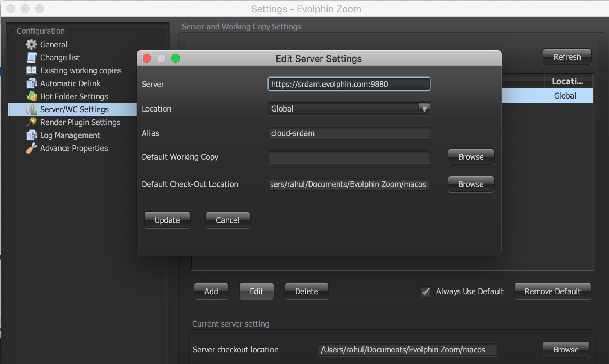Zoom the Edit Server Settings dialog window

click(176, 58)
